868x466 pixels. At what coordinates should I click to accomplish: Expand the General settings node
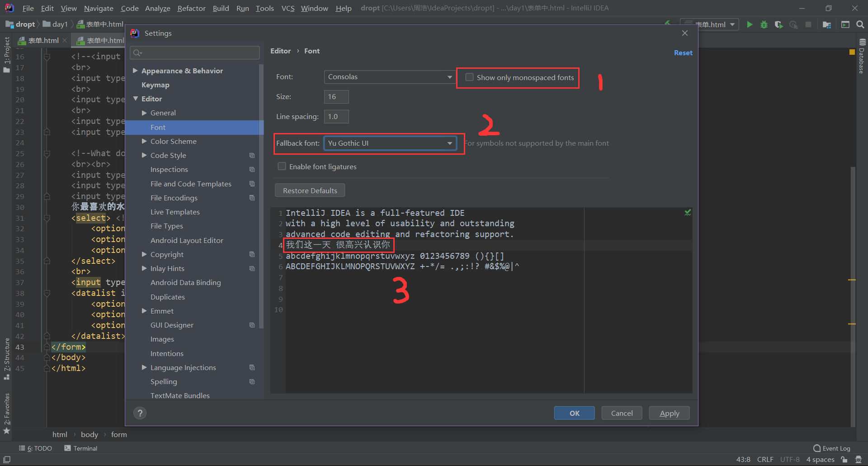[144, 113]
